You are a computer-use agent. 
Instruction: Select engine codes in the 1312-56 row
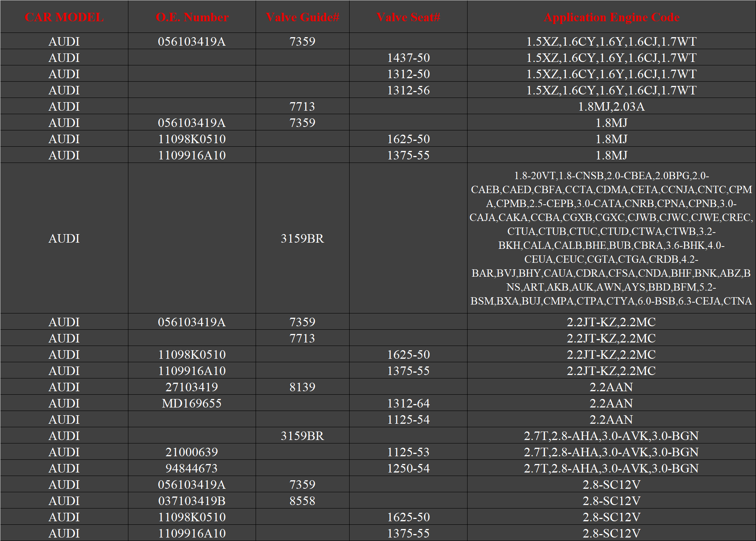click(x=611, y=90)
